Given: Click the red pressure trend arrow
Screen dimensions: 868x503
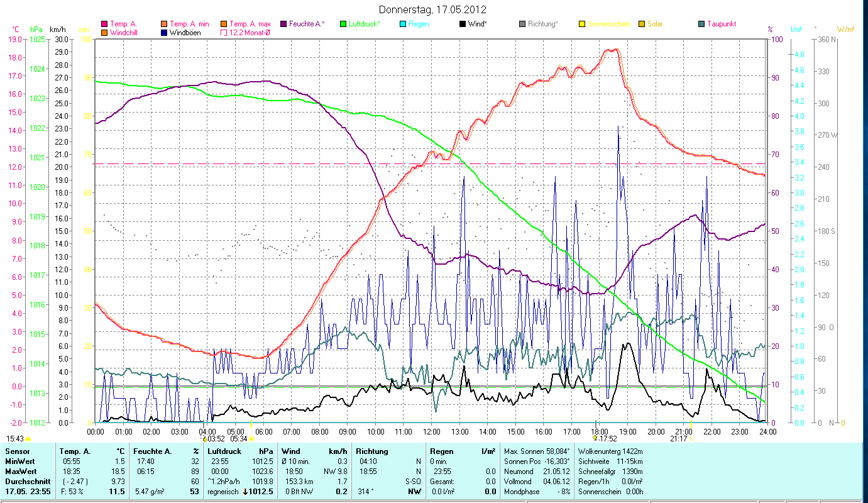Looking at the screenshot, I should tap(246, 492).
